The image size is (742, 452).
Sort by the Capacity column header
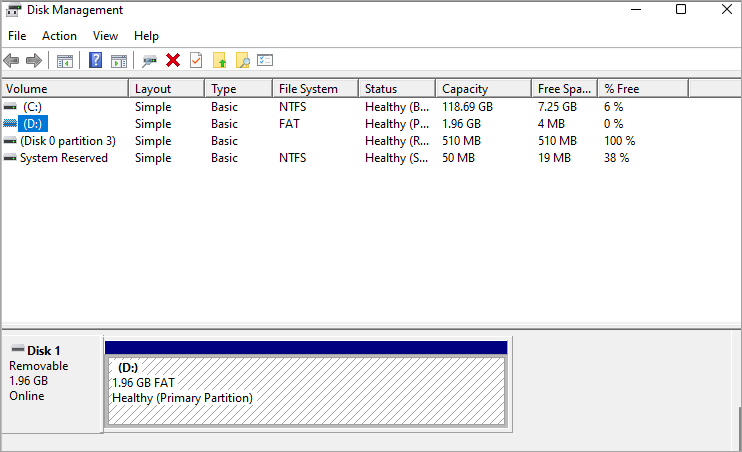484,89
